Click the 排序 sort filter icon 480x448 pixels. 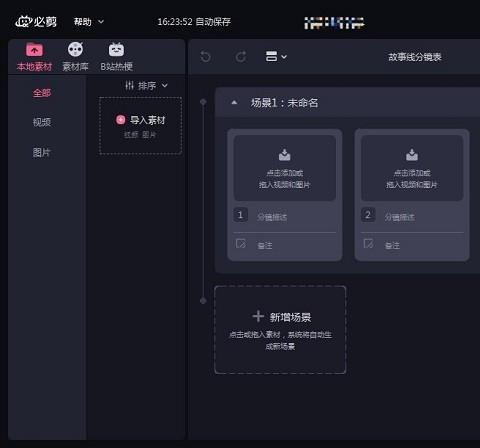(129, 86)
